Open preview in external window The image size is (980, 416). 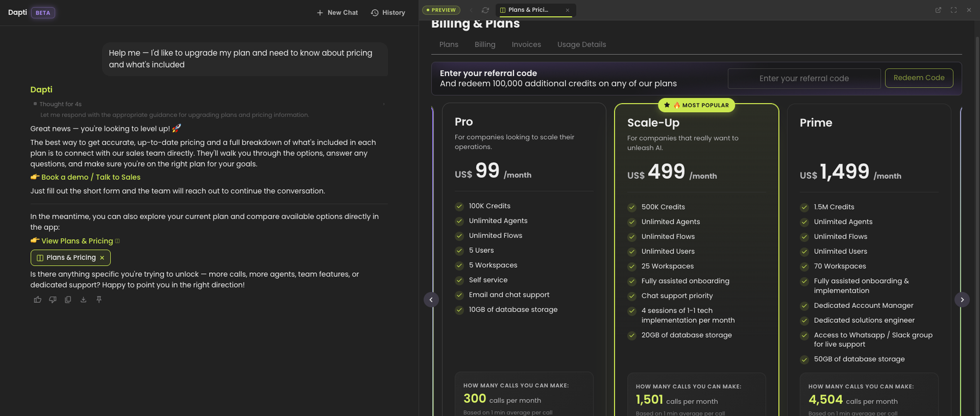tap(938, 10)
